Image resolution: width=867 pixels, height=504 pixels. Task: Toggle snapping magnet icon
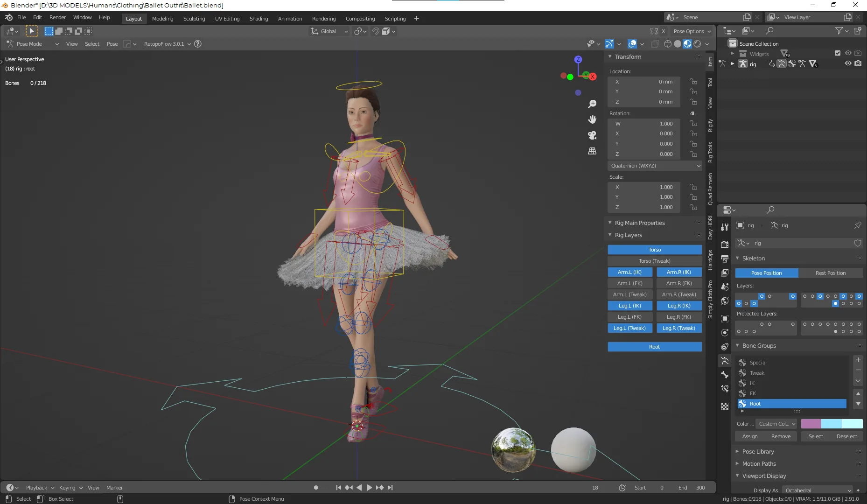click(x=376, y=31)
